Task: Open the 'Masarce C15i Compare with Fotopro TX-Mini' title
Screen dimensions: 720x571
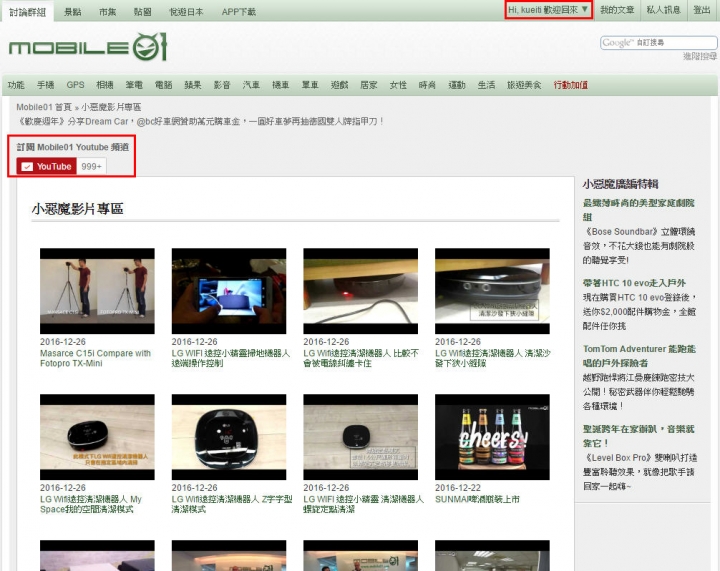Action: point(96,358)
